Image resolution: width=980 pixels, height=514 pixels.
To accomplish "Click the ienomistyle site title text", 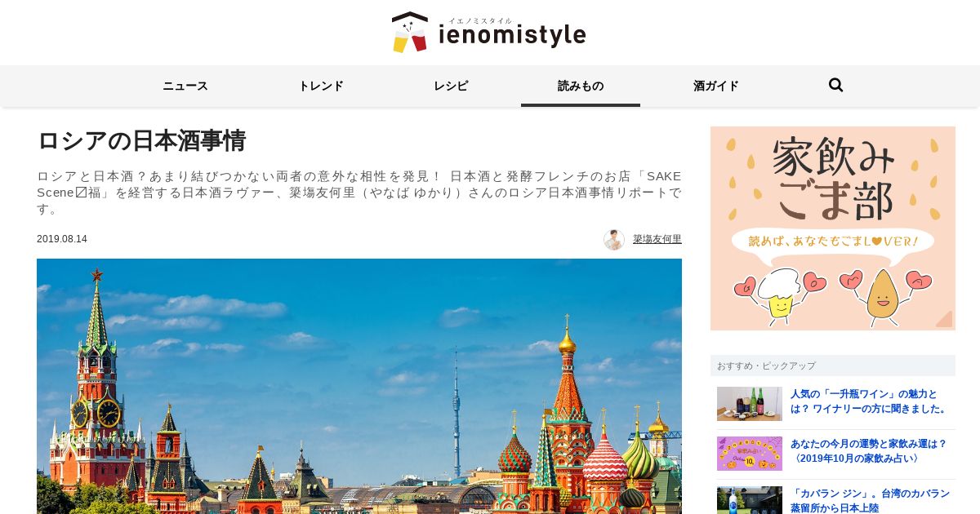I will tap(512, 34).
